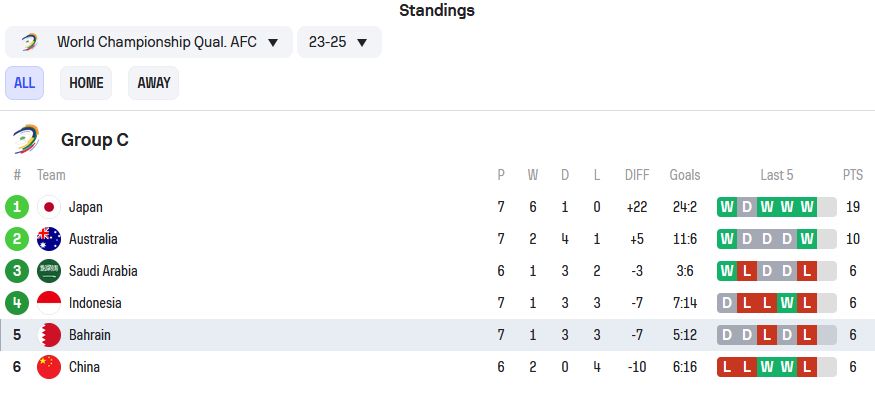Click the Saudi Arabia flag icon

[49, 271]
